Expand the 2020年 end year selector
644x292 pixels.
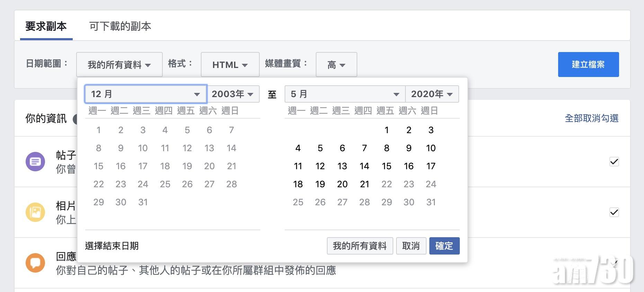(432, 94)
